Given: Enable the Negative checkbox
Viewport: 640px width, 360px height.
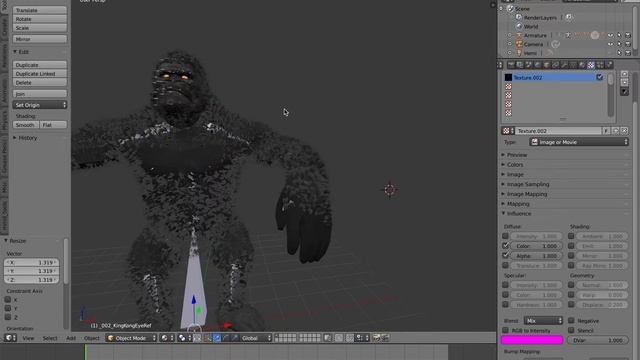Looking at the screenshot, I should [571, 320].
